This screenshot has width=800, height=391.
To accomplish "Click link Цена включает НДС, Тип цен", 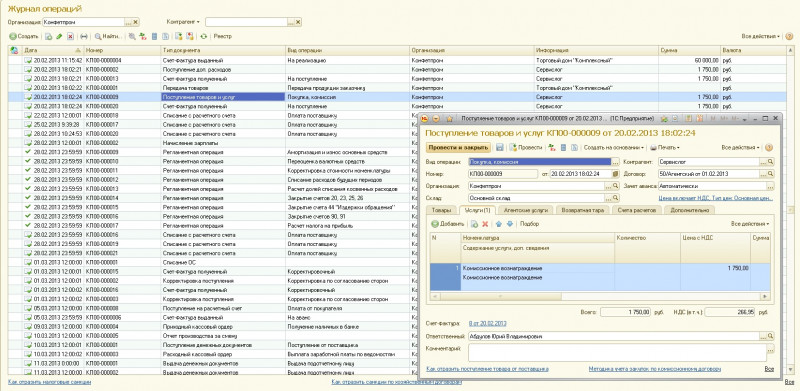I will (x=715, y=199).
